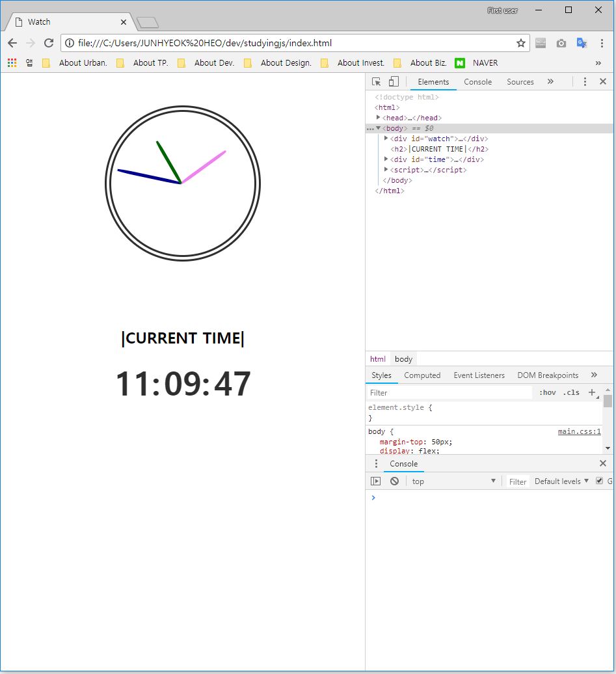
Task: Reload the page with the refresh icon
Action: pos(49,43)
